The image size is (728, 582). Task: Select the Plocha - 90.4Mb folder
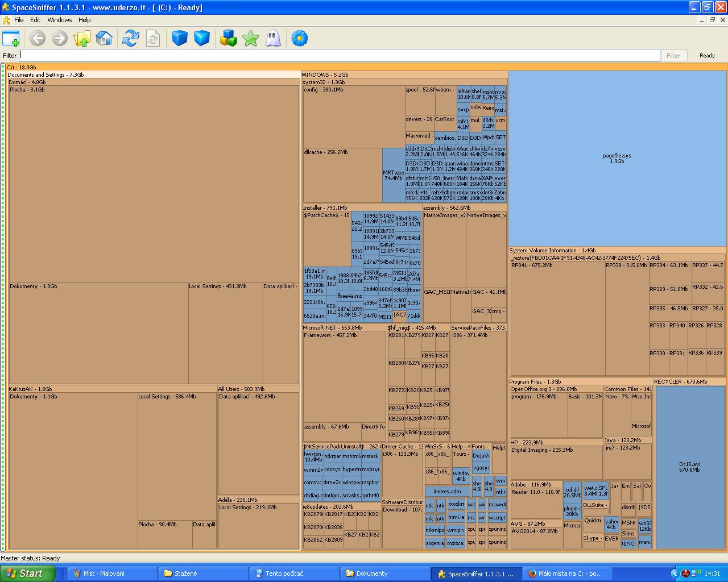pos(164,535)
